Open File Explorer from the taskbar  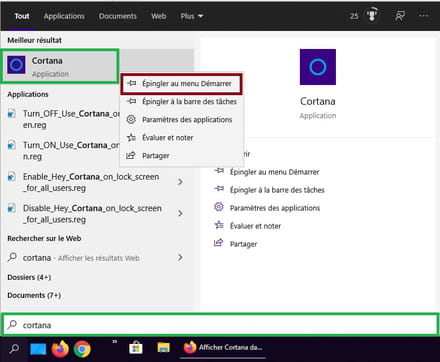[x=163, y=348]
